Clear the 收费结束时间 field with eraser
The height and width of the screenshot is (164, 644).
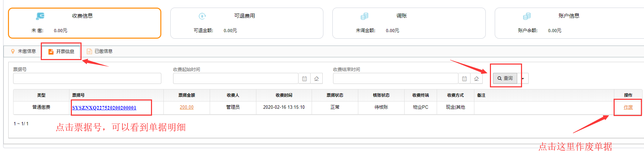click(476, 79)
